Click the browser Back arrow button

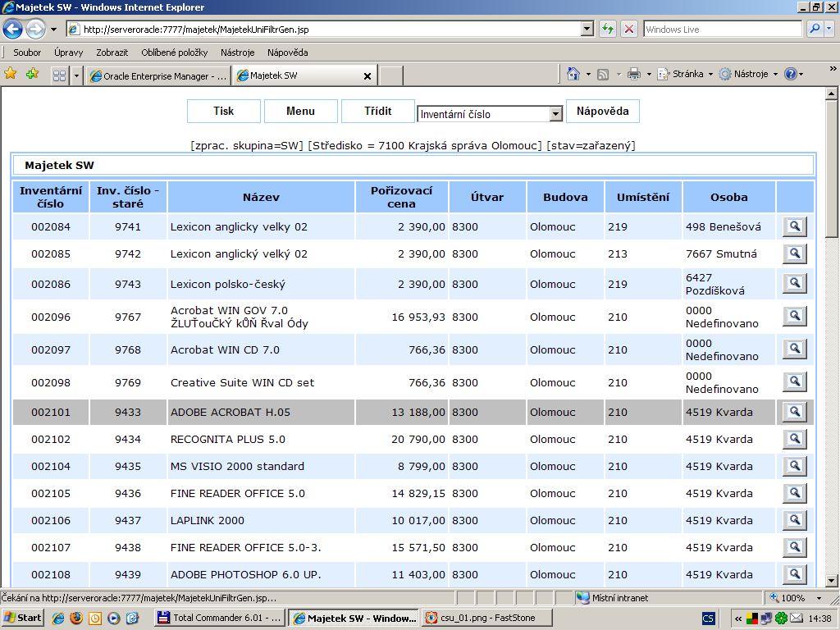13,30
